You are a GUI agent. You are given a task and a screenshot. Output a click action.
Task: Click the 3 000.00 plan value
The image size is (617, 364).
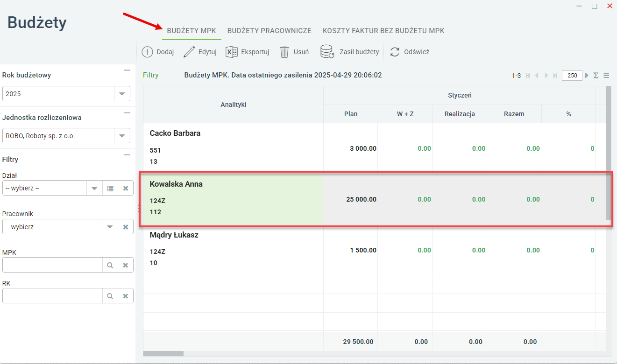click(363, 148)
